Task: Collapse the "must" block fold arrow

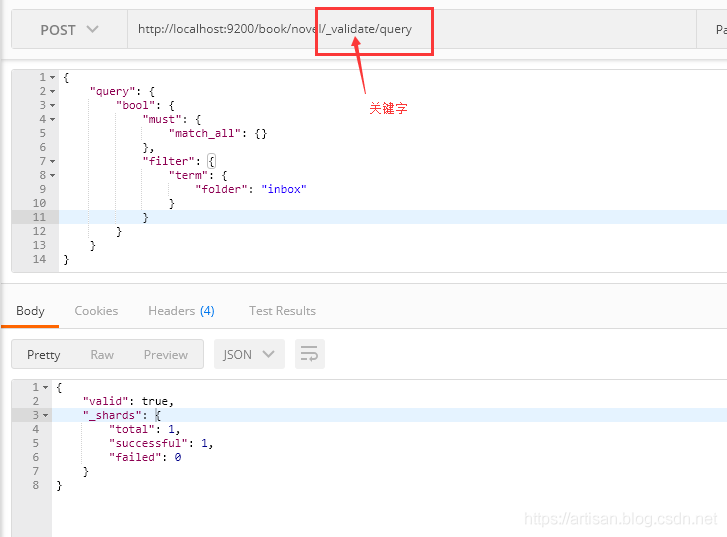Action: 52,120
